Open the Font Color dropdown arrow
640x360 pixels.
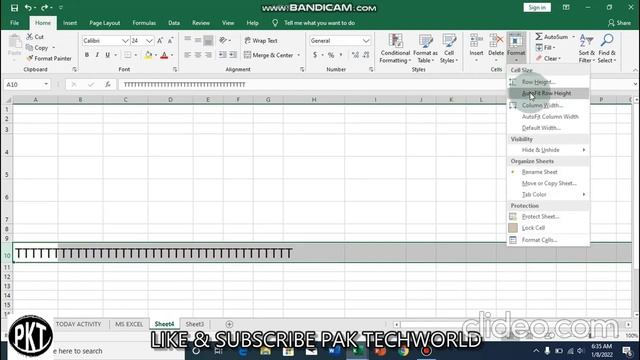[x=172, y=55]
